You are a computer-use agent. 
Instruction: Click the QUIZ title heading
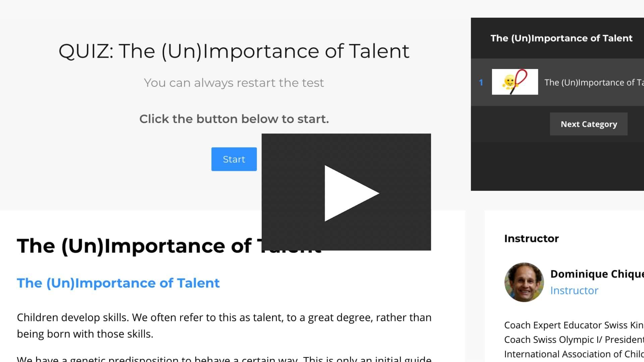tap(234, 51)
